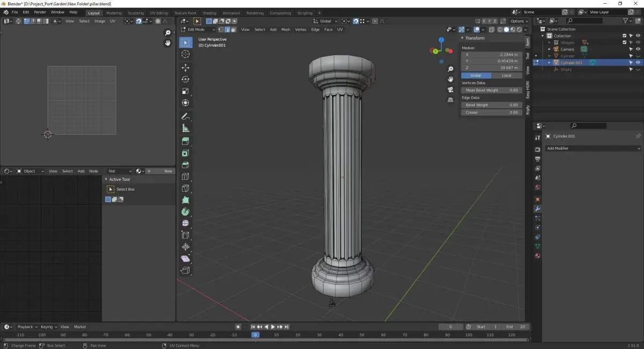Viewport: 644px width, 349px height.
Task: Click the pan hand icon in 3D viewport
Action: (x=450, y=79)
